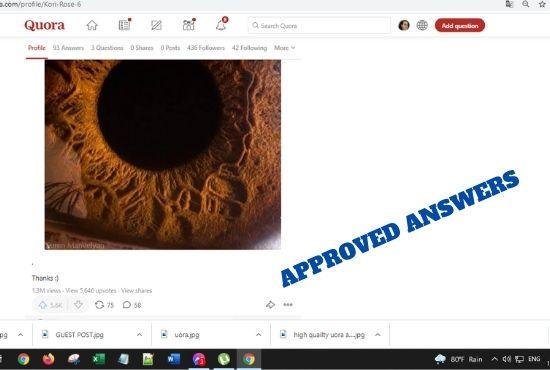The height and width of the screenshot is (370, 550).
Task: Downvote the answer
Action: coord(78,305)
